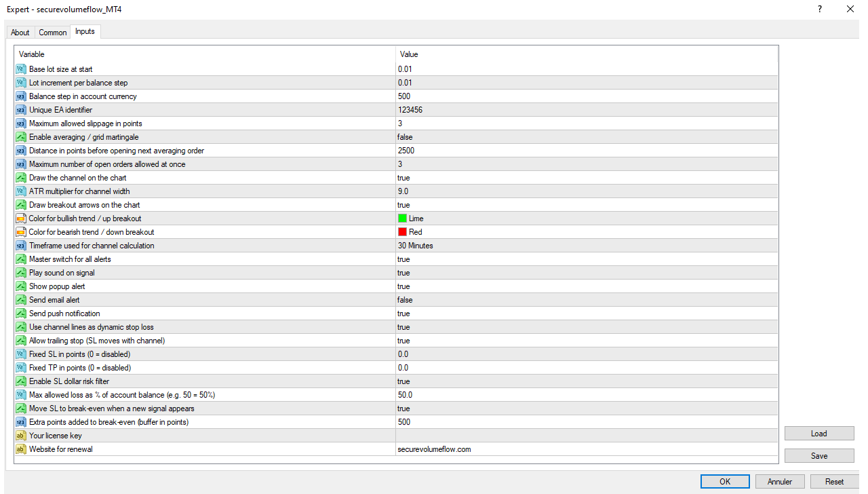The height and width of the screenshot is (494, 868).
Task: Click the color icon beside Color for bullish trend
Action: pyautogui.click(x=20, y=218)
